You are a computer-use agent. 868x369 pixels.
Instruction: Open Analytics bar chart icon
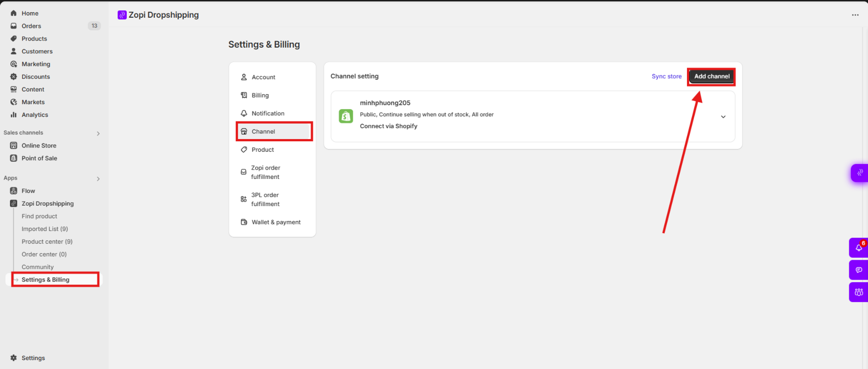pos(14,115)
